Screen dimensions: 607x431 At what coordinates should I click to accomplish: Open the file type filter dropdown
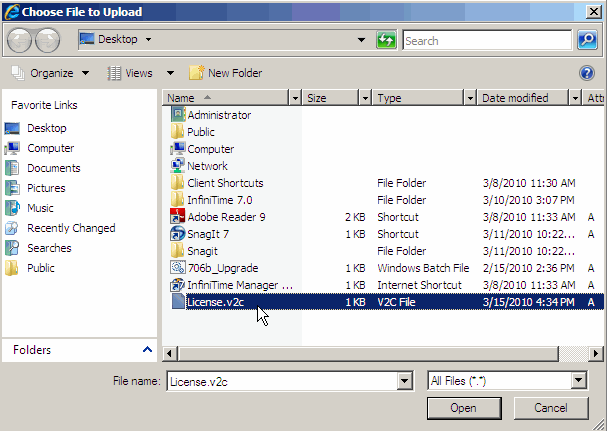[x=578, y=381]
